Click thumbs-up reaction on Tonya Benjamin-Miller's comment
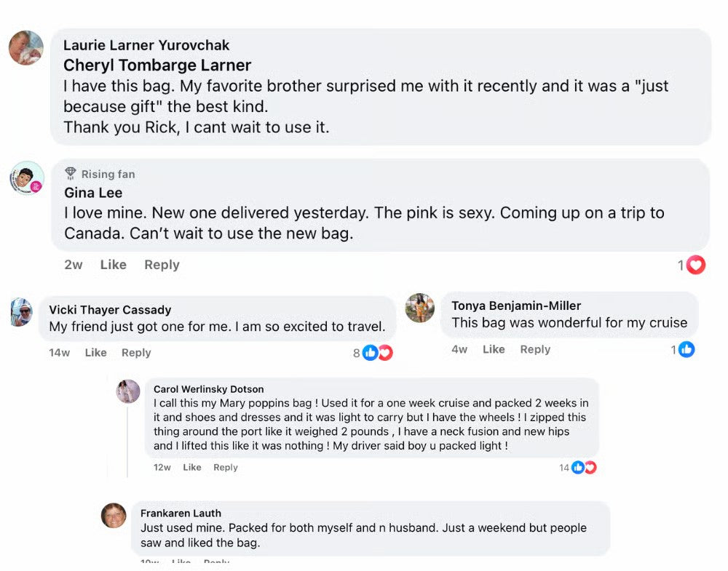728x571 pixels. pos(687,349)
